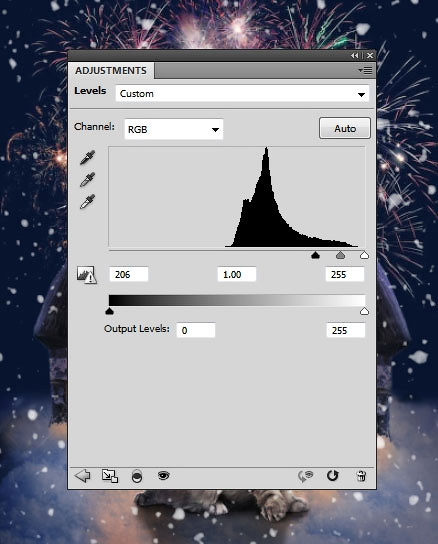View previous state icon
This screenshot has height=544, width=438.
tap(305, 476)
